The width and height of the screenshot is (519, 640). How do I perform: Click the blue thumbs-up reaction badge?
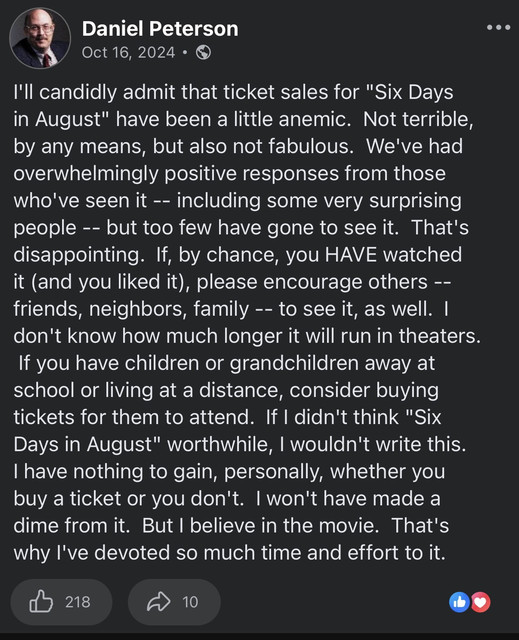pyautogui.click(x=459, y=602)
